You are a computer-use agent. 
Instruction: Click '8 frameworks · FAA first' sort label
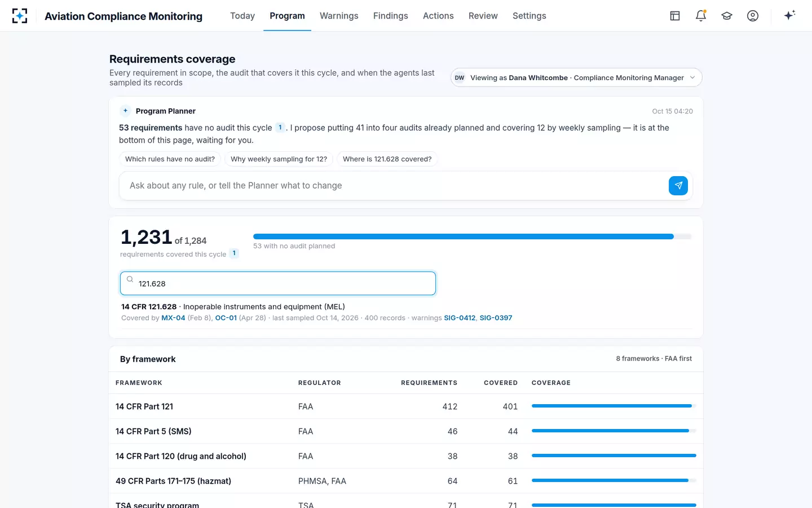[x=654, y=358]
